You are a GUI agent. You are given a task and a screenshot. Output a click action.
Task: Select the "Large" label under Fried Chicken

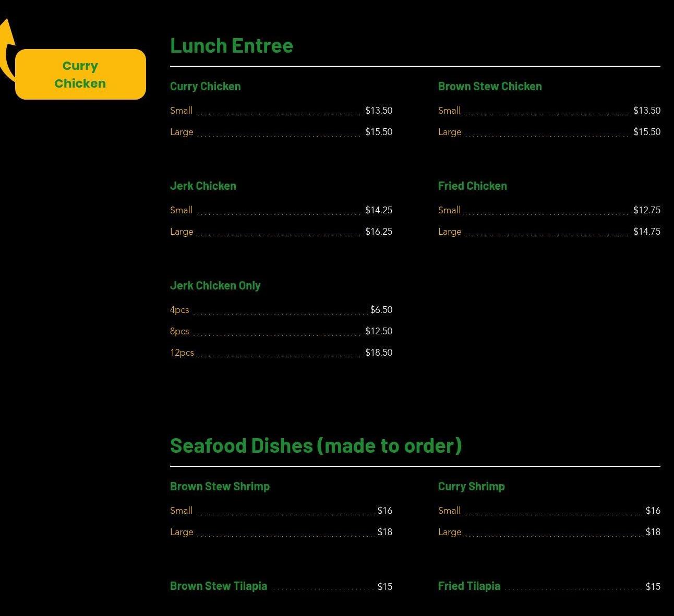(x=450, y=232)
